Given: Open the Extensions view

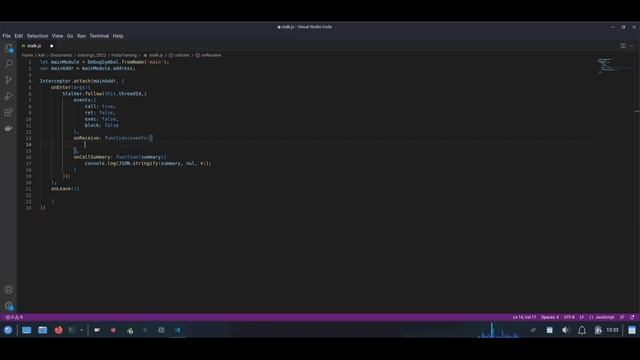Looking at the screenshot, I should coord(9,112).
